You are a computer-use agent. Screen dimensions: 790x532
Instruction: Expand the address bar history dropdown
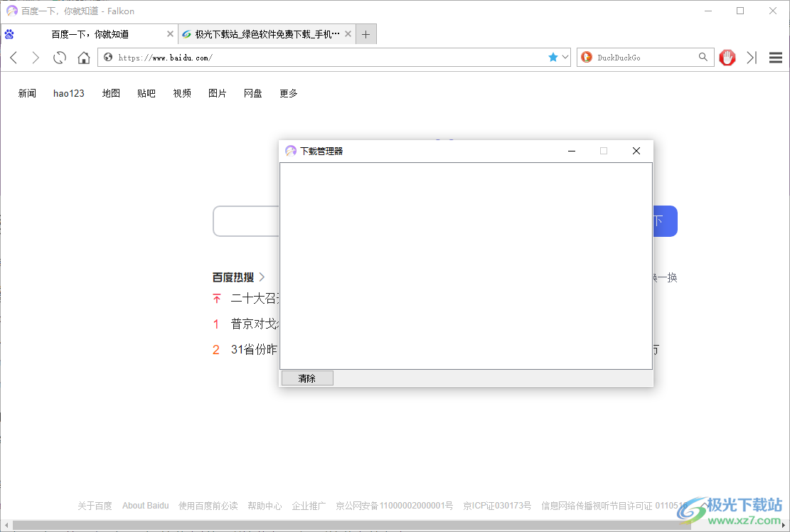(x=565, y=58)
